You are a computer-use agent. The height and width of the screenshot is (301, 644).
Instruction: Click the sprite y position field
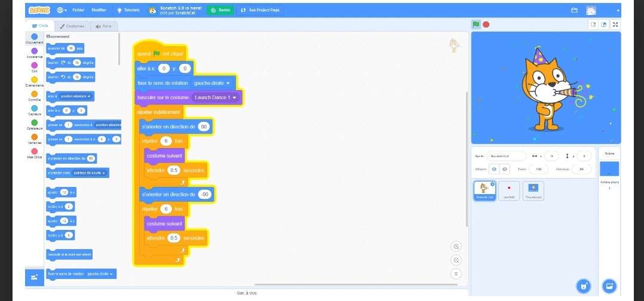point(584,156)
